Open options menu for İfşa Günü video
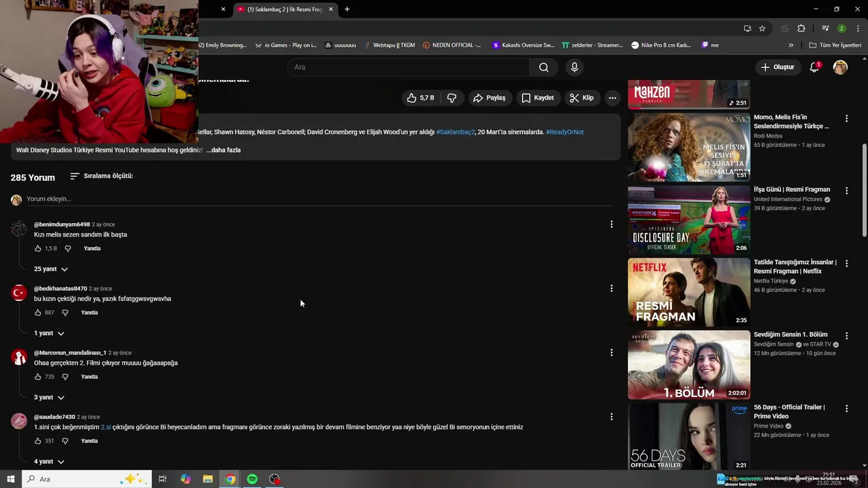This screenshot has height=488, width=868. pos(846,190)
